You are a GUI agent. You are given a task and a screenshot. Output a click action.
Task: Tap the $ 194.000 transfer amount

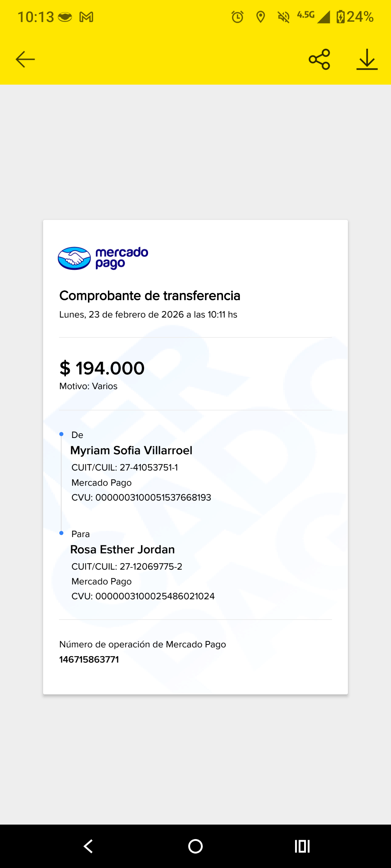point(102,368)
